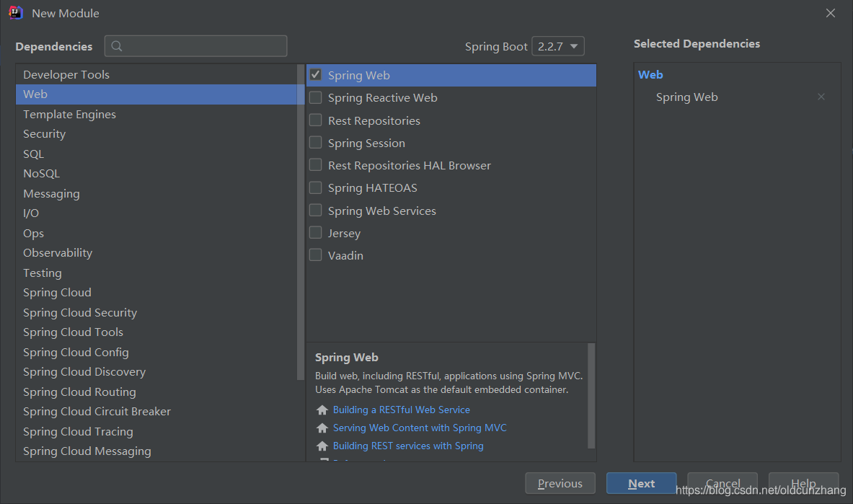Image resolution: width=853 pixels, height=504 pixels.
Task: Select the NoSQL category
Action: (x=156, y=174)
